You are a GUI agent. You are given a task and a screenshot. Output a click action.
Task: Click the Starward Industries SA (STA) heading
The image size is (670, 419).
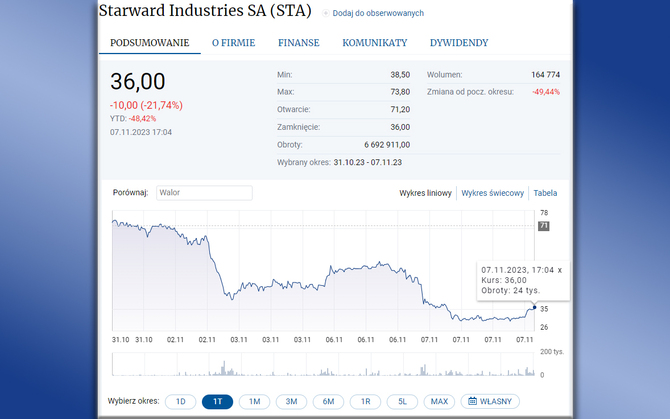point(205,11)
